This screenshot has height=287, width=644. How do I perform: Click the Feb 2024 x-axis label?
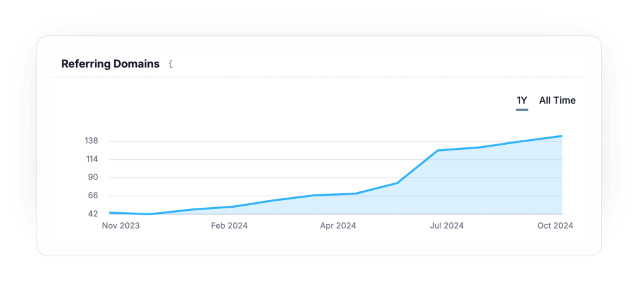point(229,226)
